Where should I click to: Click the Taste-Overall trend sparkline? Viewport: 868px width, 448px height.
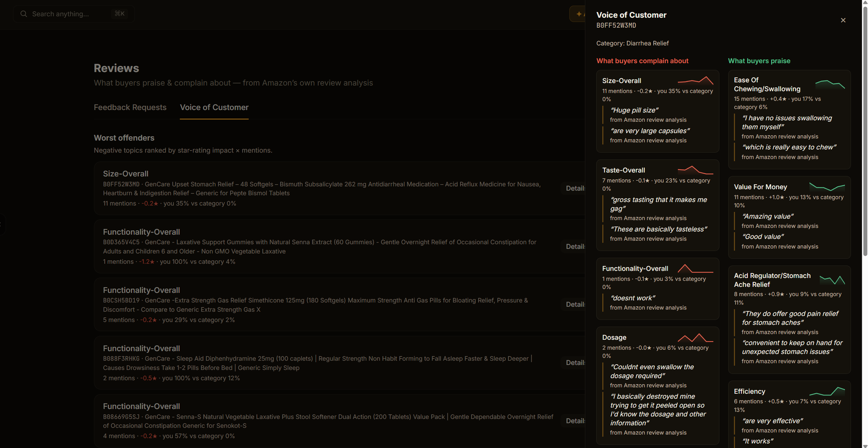coord(695,170)
